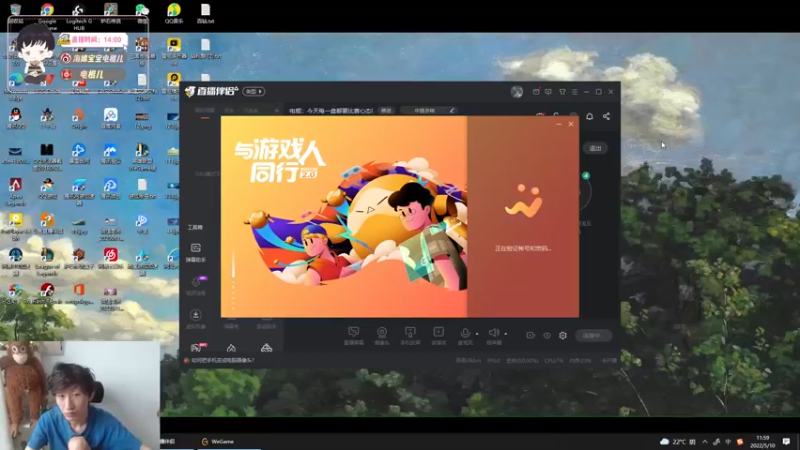Open NetEase Cloud Music desktop shortcut

[x=110, y=258]
